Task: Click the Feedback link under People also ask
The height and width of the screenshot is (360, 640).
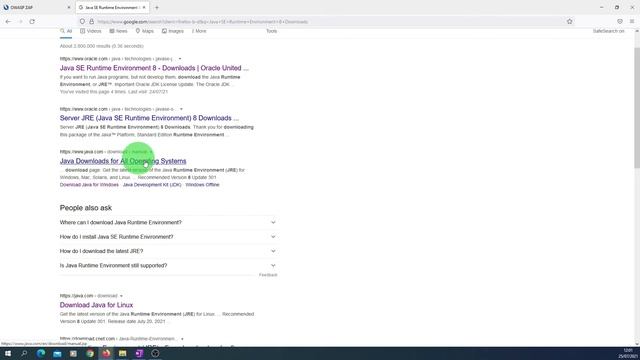Action: (268, 275)
